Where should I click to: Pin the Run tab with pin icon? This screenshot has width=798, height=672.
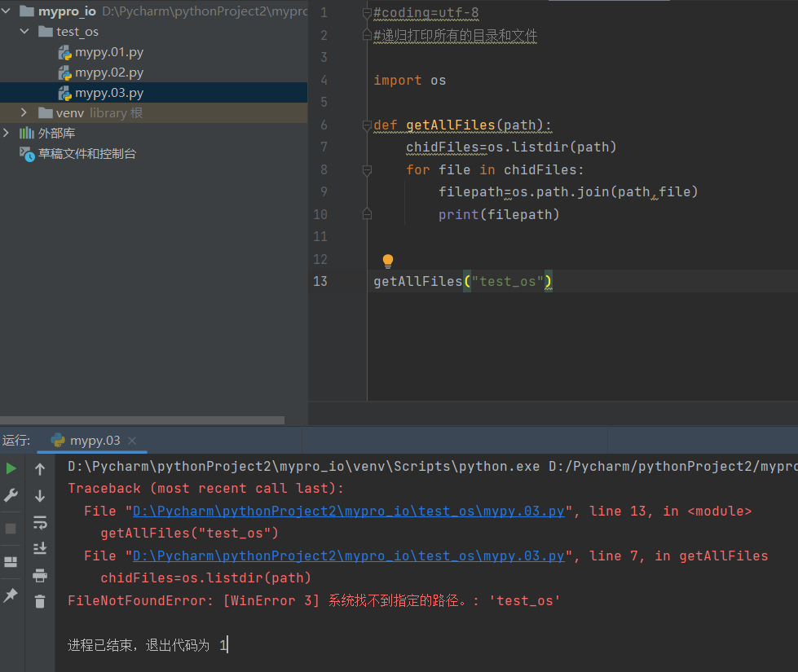[x=11, y=595]
